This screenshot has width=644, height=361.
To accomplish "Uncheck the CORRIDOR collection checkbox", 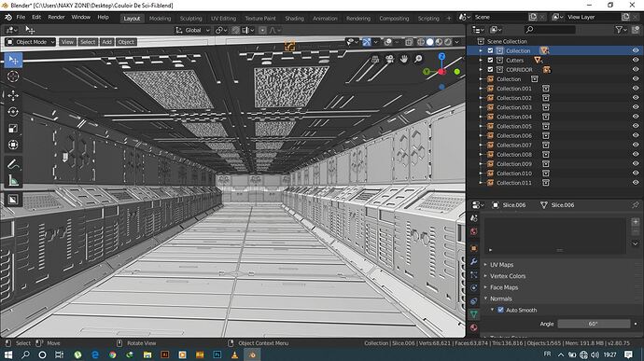I will pos(490,69).
